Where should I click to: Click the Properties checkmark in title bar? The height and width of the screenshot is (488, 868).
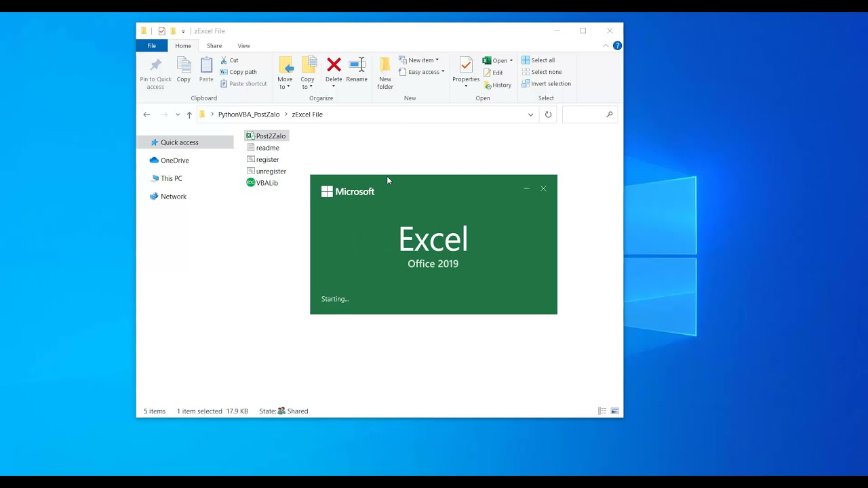pos(161,31)
